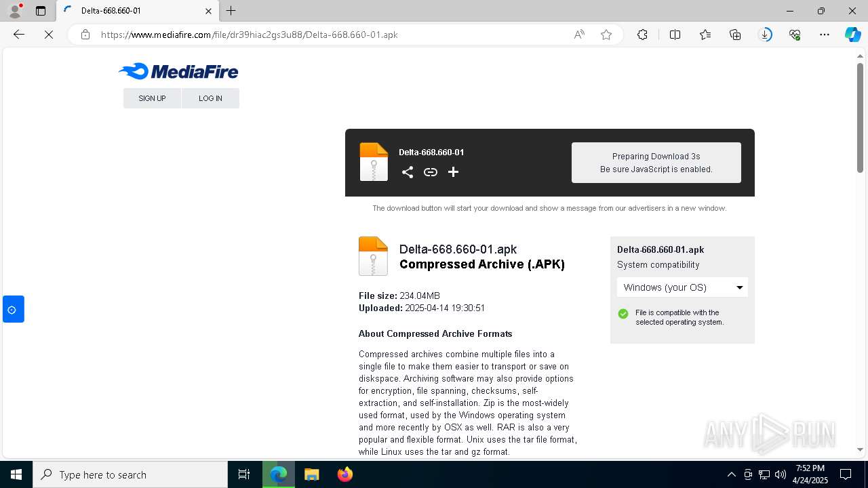Click the File size 234.04MB text
868x488 pixels.
click(x=399, y=296)
